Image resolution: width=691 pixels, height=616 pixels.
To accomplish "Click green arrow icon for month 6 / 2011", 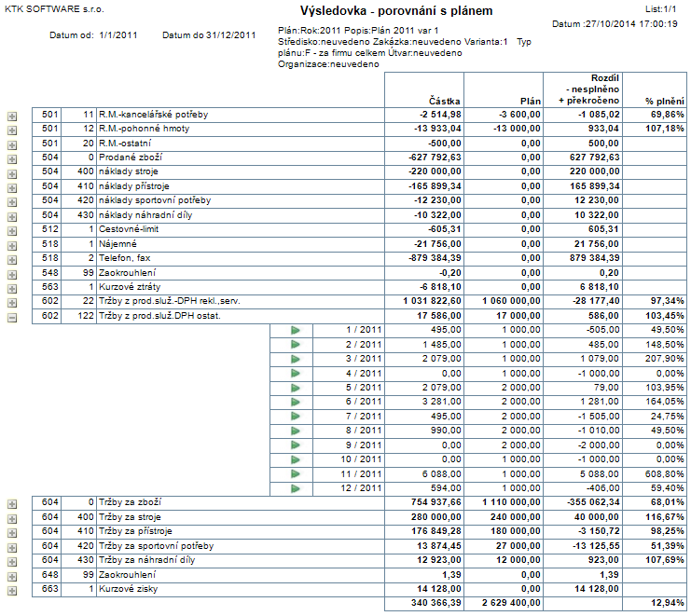I will point(296,402).
